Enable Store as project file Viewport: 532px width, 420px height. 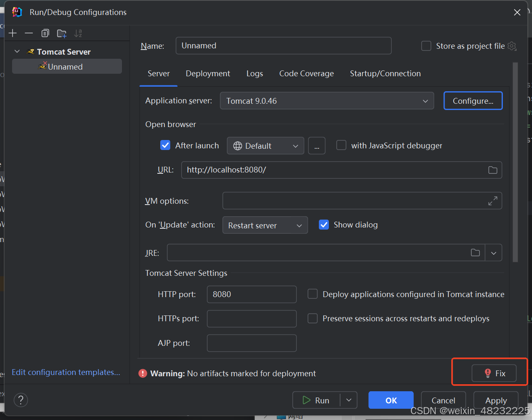coord(426,46)
